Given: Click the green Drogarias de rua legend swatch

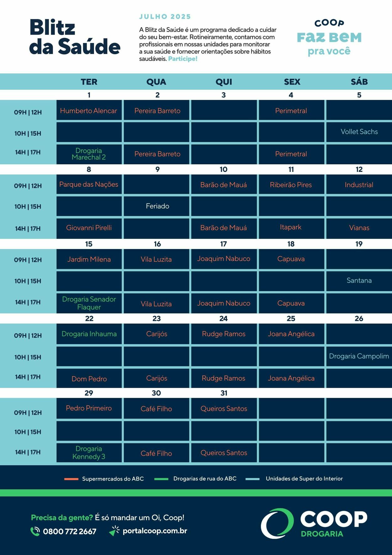Looking at the screenshot, I should point(162,479).
